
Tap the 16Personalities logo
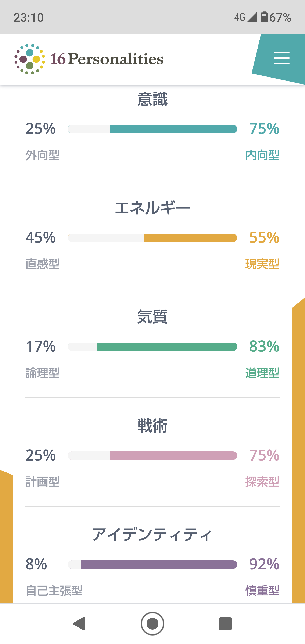pos(89,59)
